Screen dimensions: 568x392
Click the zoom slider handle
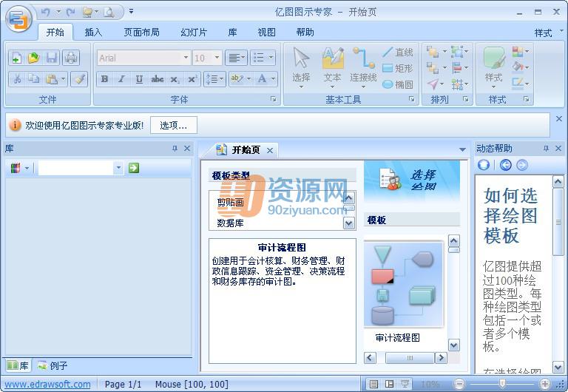tap(502, 384)
